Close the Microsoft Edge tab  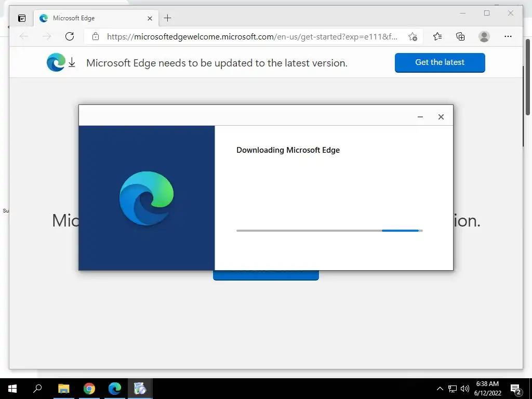150,18
